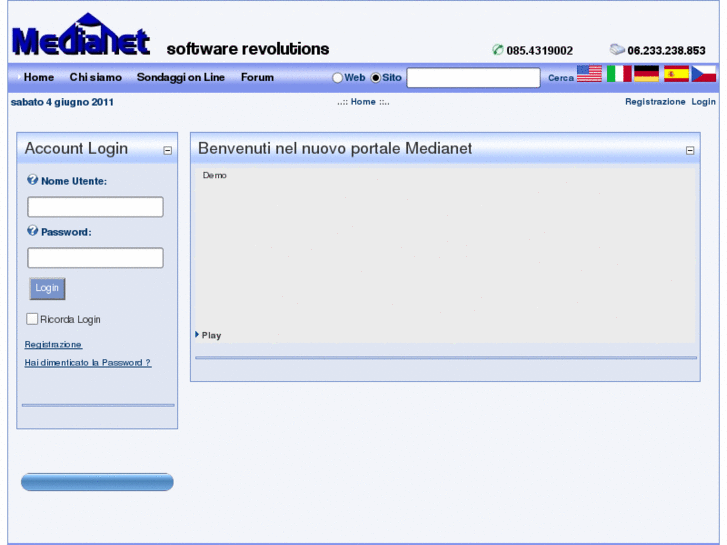Click the blue rounded bar below login panel

[97, 482]
